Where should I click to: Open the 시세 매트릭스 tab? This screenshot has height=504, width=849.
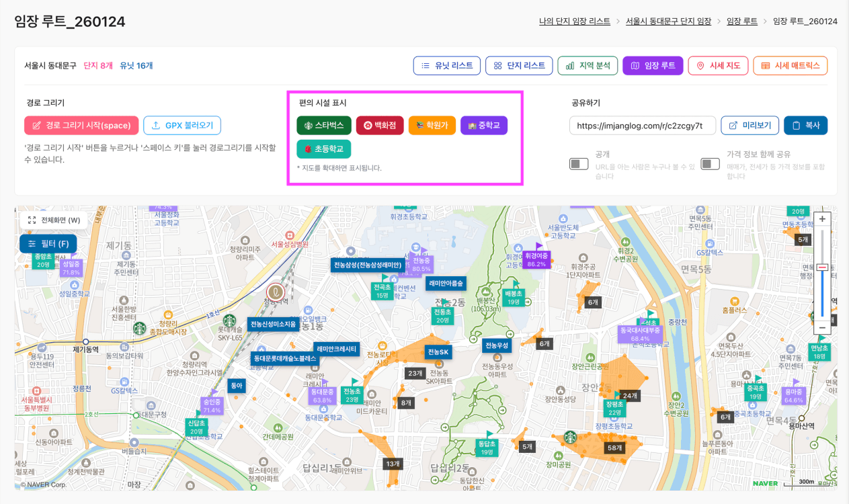[x=790, y=66]
